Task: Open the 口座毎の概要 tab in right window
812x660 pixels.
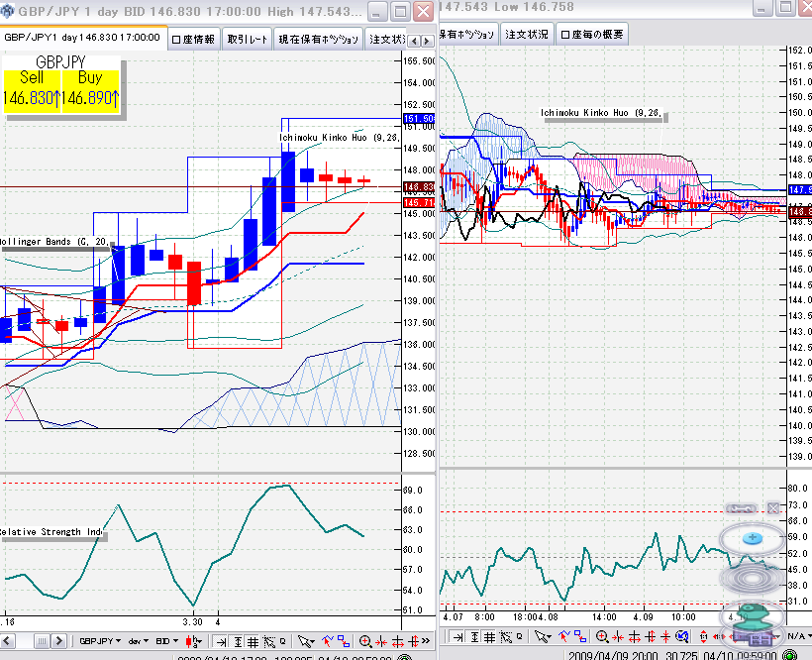Action: pos(592,35)
